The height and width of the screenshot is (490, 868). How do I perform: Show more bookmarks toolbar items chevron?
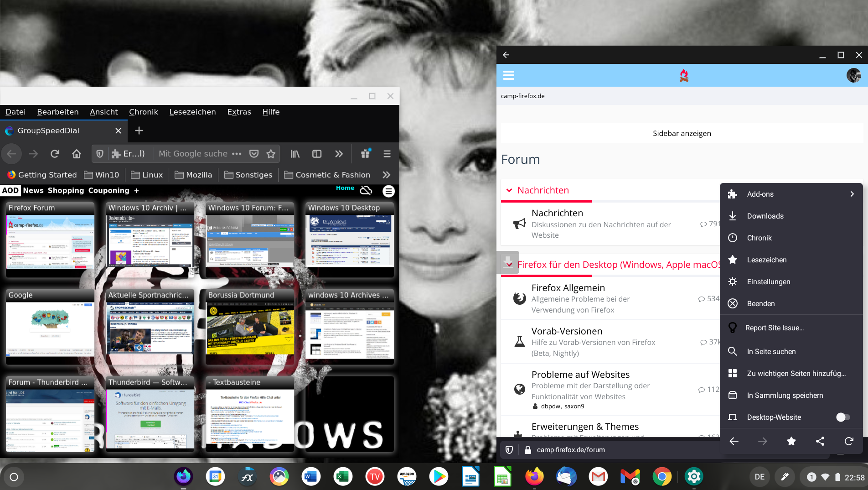[x=386, y=175]
